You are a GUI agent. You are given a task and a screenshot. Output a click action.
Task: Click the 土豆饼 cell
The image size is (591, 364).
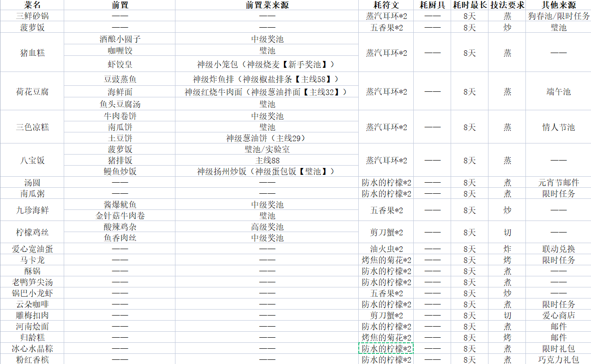coord(120,138)
